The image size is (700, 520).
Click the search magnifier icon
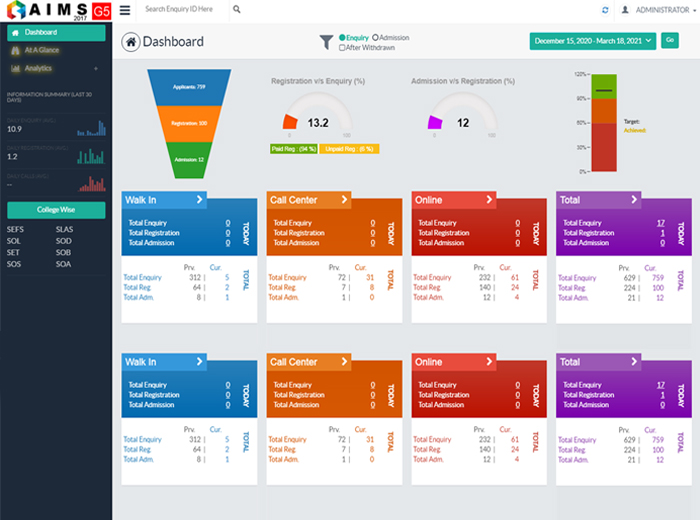tap(237, 9)
